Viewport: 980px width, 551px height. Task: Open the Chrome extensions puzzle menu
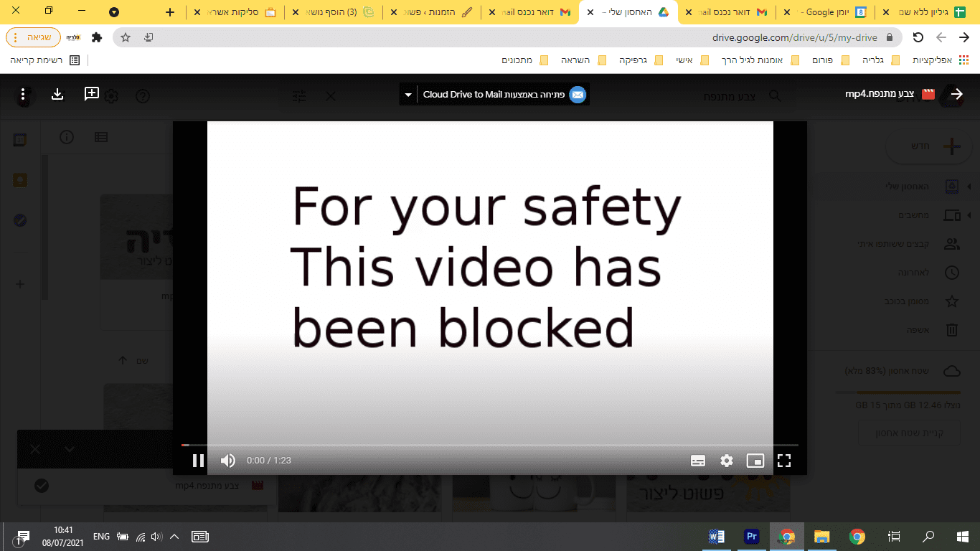97,37
